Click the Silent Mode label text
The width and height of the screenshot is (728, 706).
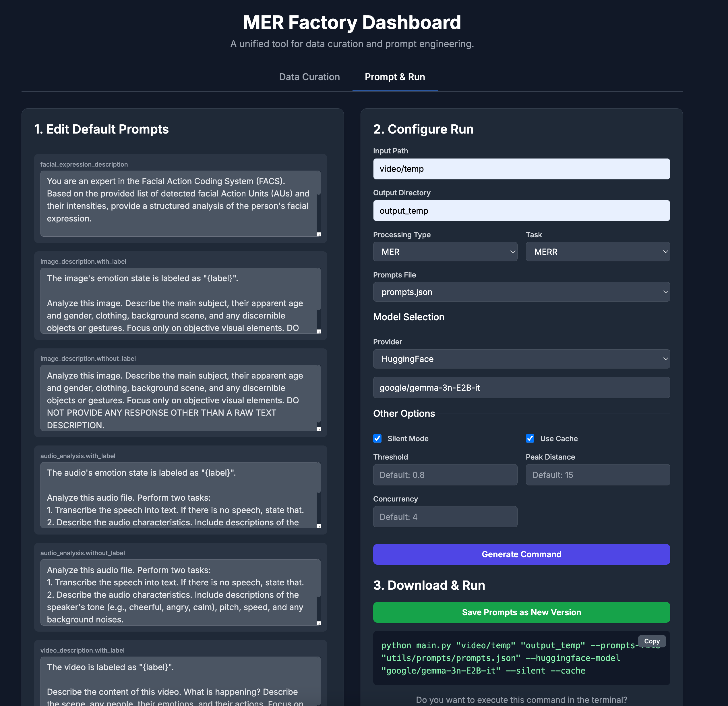pyautogui.click(x=408, y=439)
